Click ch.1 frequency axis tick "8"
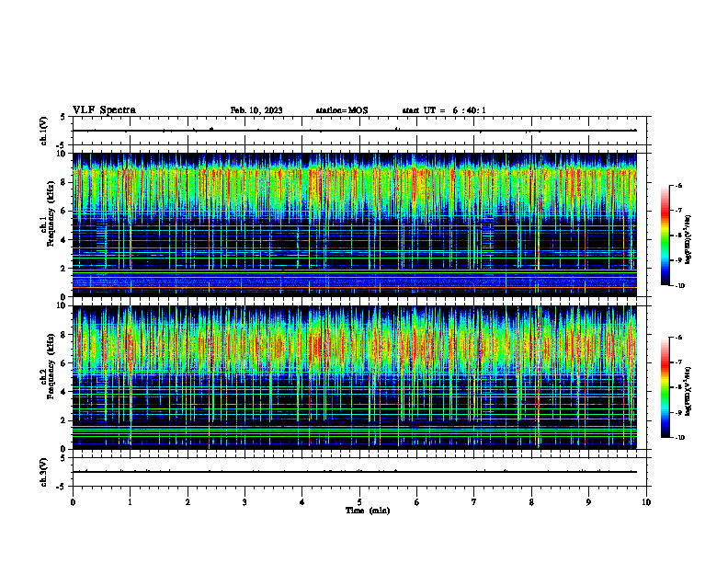The height and width of the screenshot is (563, 728). pos(64,182)
